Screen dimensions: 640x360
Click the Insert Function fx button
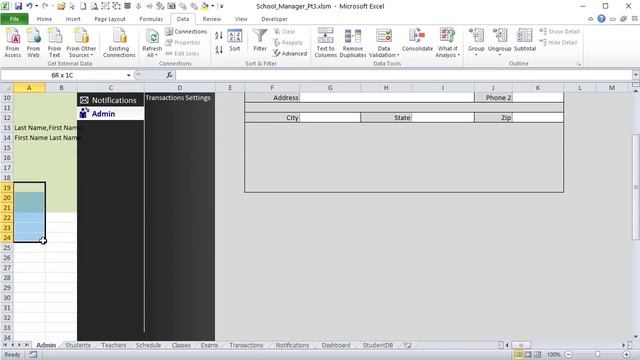[169, 75]
